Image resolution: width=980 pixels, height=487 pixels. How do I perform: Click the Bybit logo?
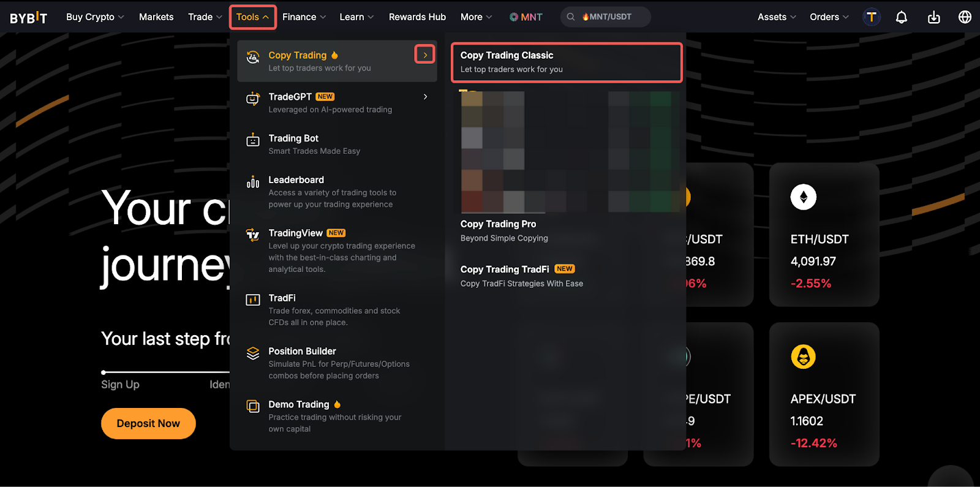pos(28,17)
